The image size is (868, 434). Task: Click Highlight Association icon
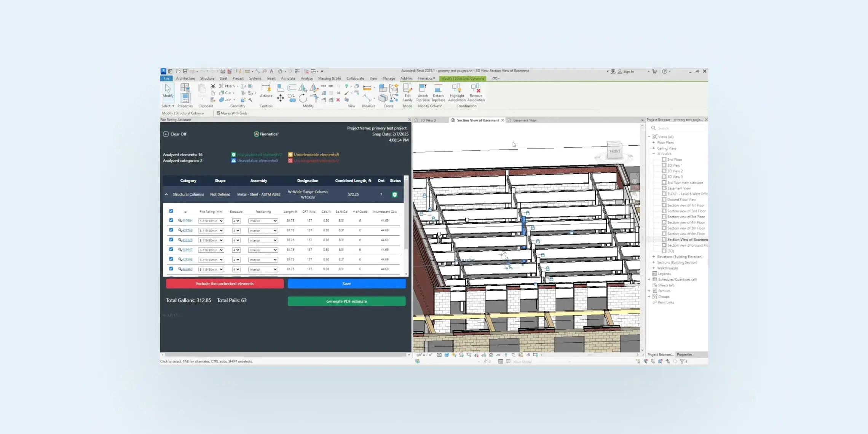coord(456,89)
